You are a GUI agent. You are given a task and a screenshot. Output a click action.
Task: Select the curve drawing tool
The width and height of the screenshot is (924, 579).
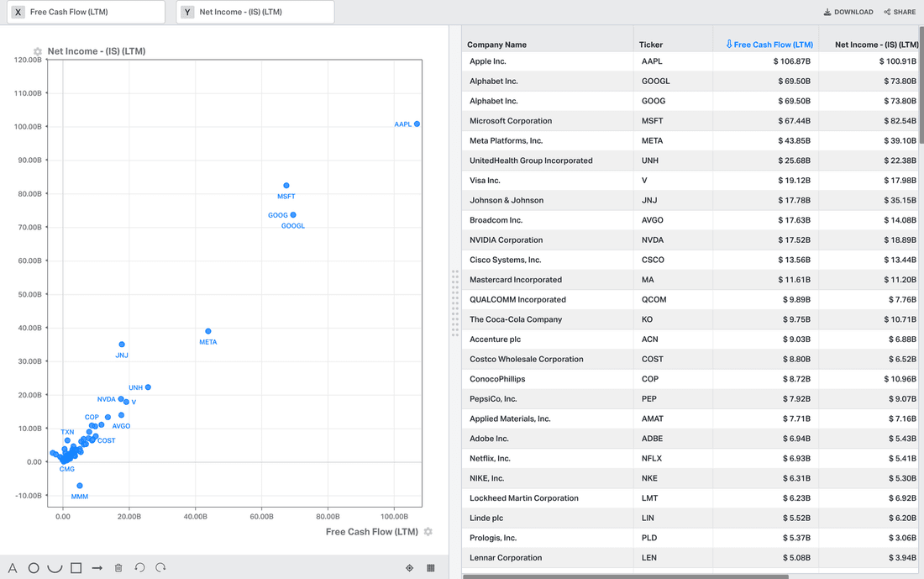55,568
